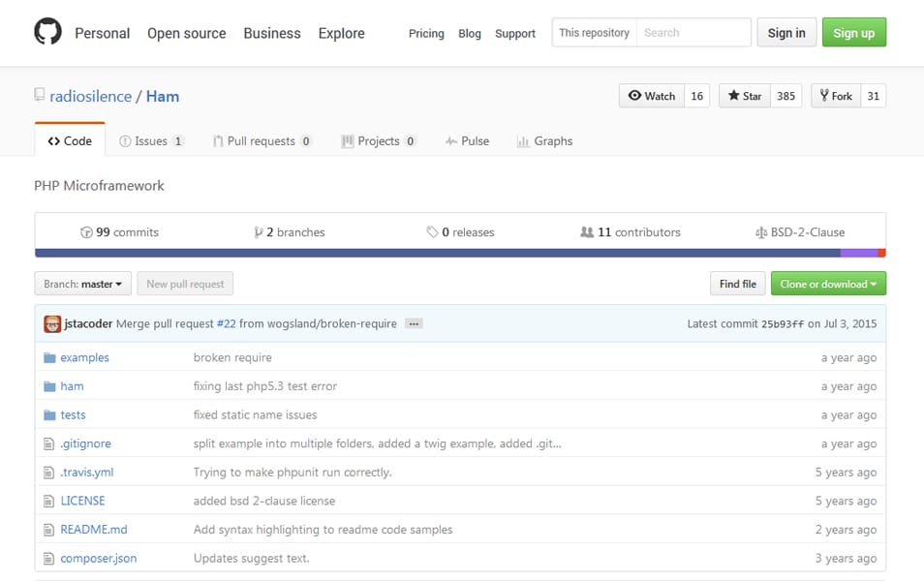
Task: Click the .travis.yml file icon
Action: pos(48,473)
